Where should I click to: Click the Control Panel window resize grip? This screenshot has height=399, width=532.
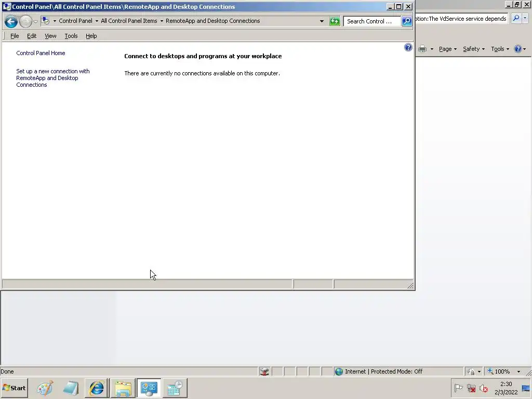410,286
